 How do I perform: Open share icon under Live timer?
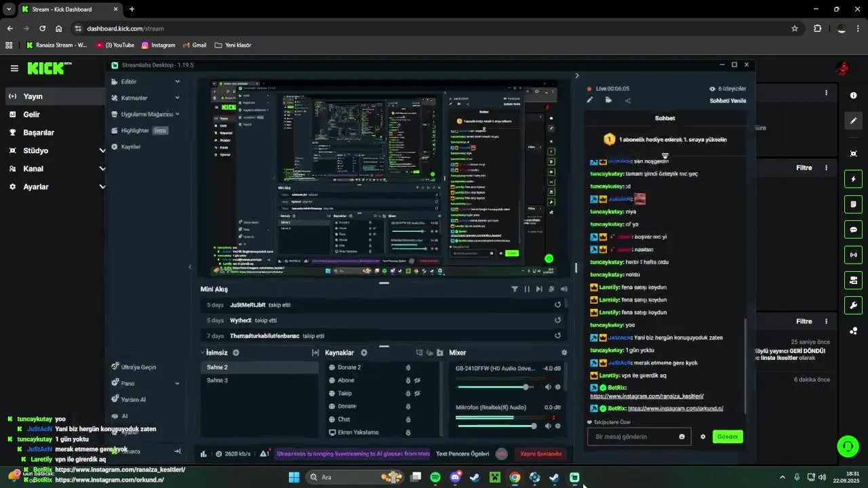(627, 100)
